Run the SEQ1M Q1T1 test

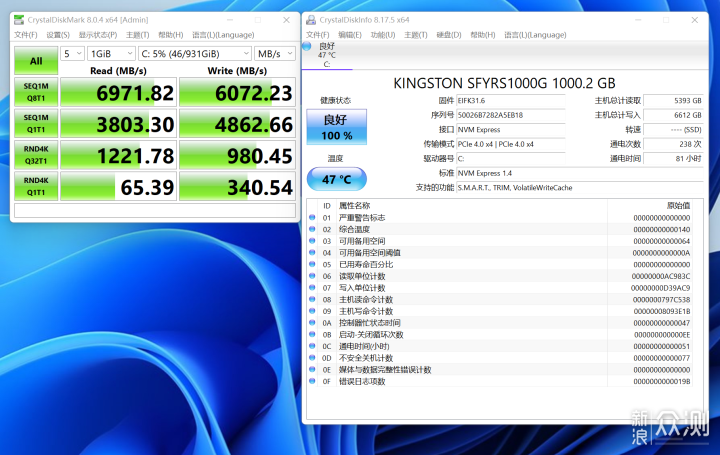(36, 124)
